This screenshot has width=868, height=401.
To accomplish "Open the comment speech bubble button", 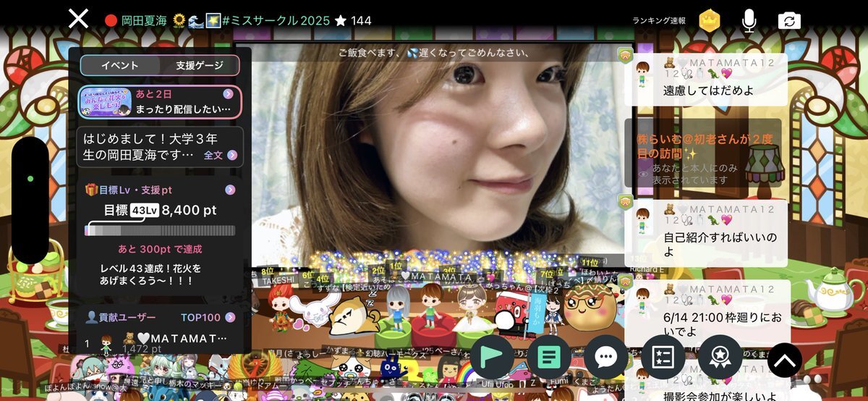I will pos(605,357).
